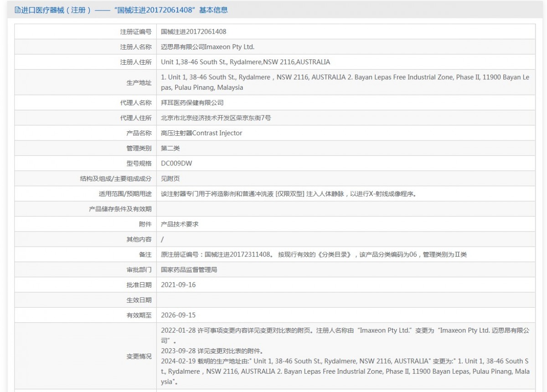Click the document icon before the page title
Image resolution: width=547 pixels, height=392 pixels.
[x=18, y=10]
